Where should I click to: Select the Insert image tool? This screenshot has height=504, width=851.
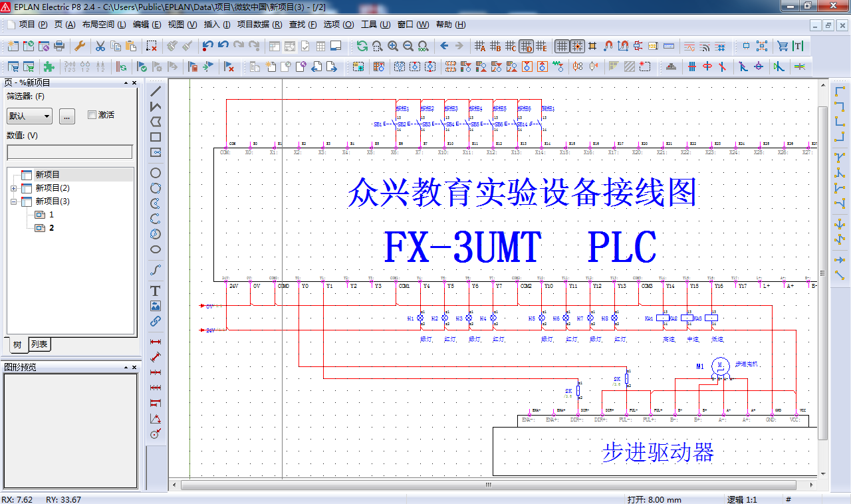coord(156,306)
